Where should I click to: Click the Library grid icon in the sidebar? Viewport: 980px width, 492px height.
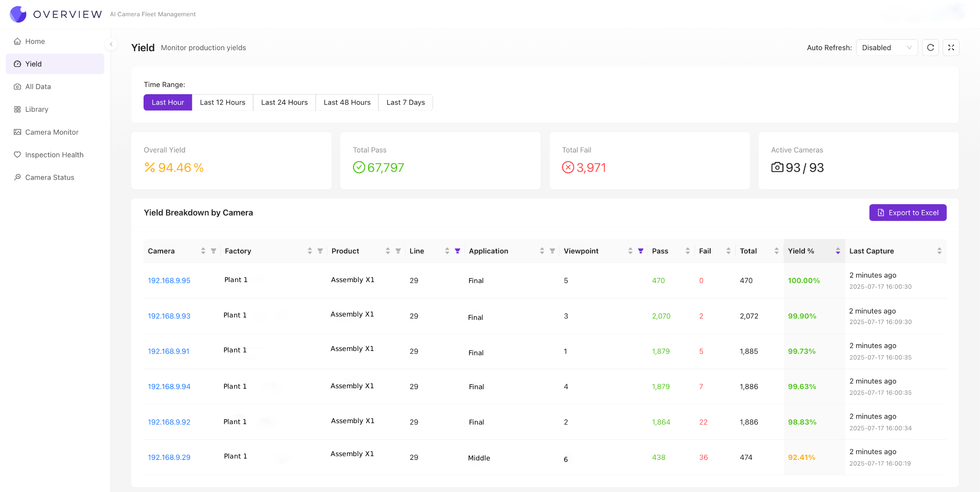(17, 109)
